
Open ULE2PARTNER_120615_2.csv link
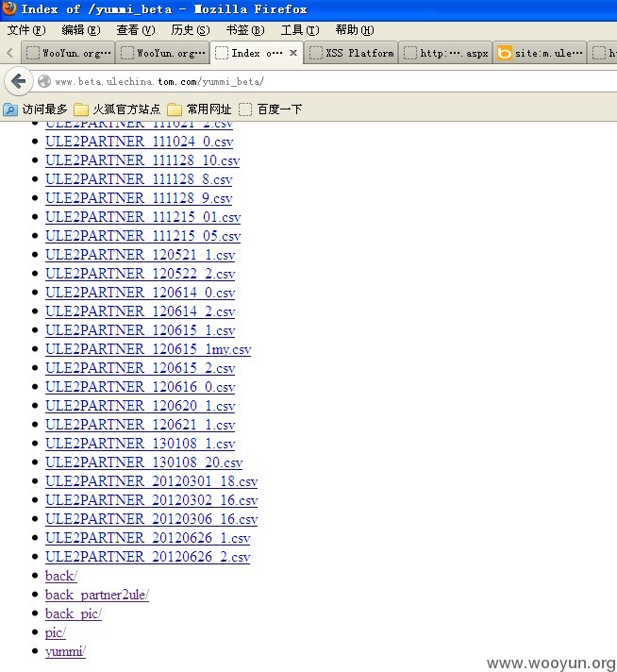point(141,368)
